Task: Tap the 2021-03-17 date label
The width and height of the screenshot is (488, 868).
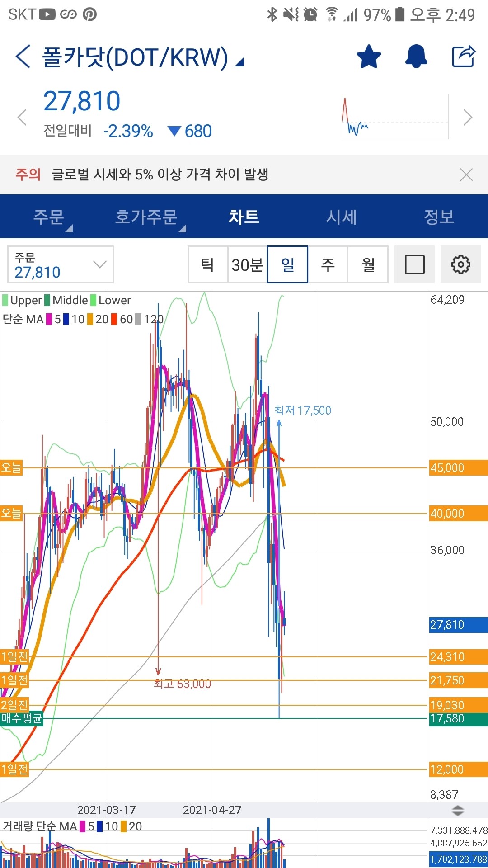Action: pos(107,810)
